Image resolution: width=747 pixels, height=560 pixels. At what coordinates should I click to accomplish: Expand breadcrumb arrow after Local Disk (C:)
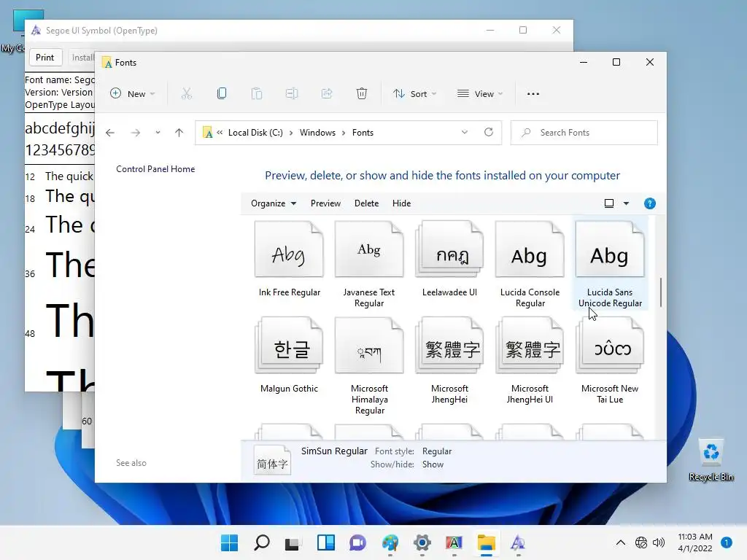point(291,133)
